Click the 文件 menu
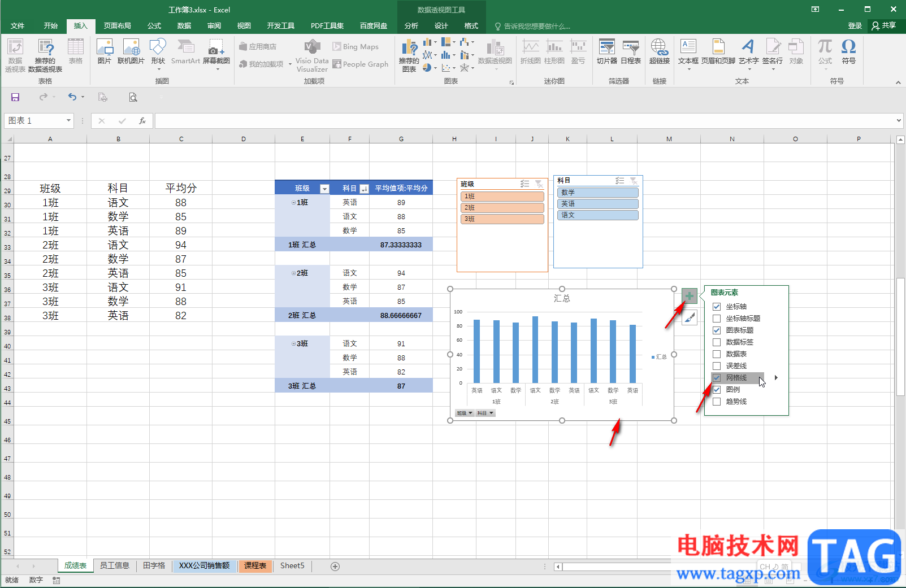906x588 pixels. coord(18,26)
